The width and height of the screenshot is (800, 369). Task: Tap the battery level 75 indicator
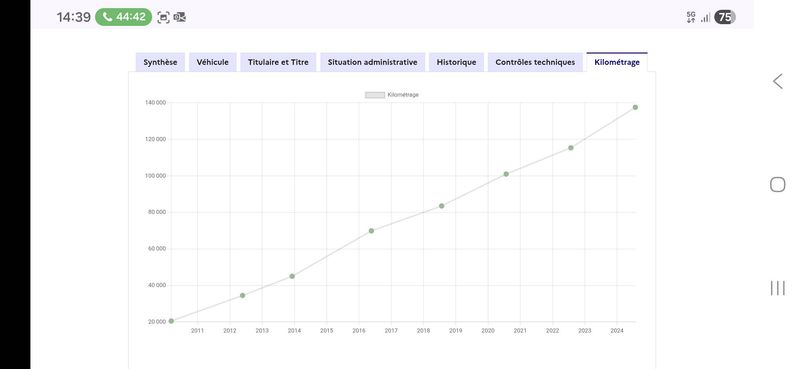725,17
